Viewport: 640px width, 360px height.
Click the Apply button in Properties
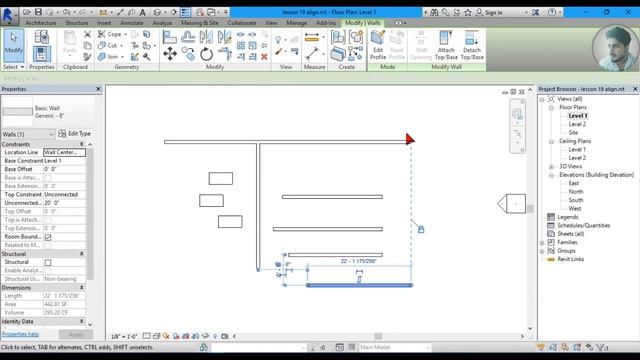(x=76, y=334)
